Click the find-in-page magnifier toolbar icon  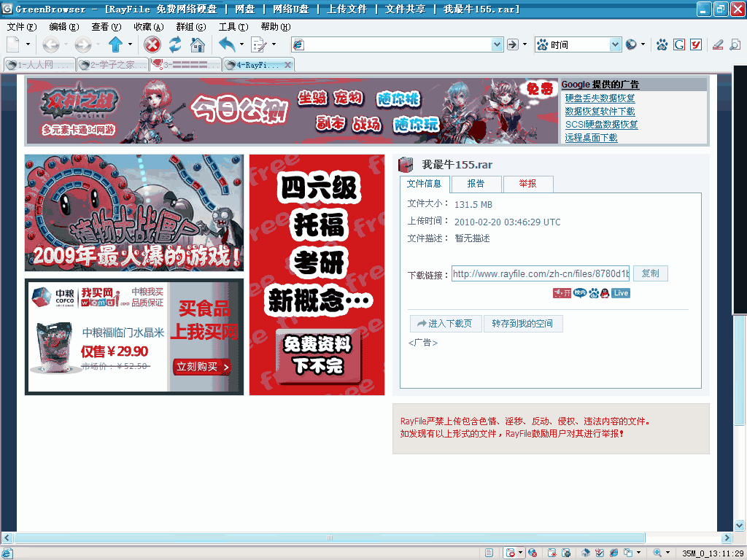[x=735, y=44]
